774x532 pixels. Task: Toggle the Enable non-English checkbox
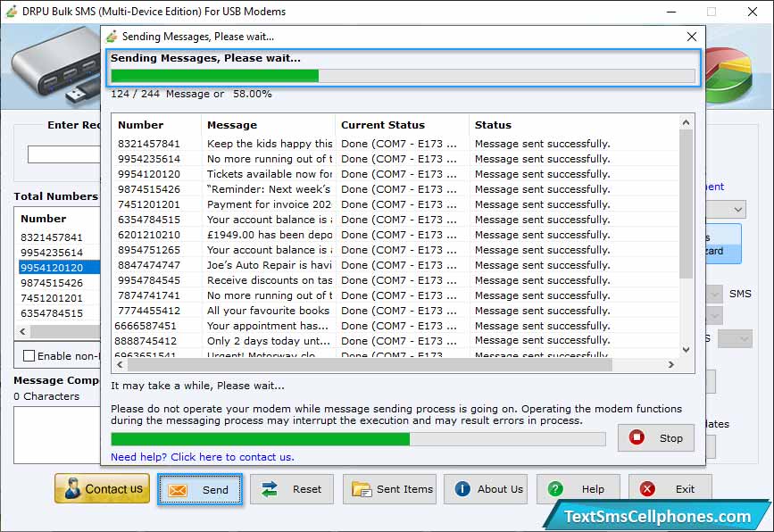tap(29, 356)
